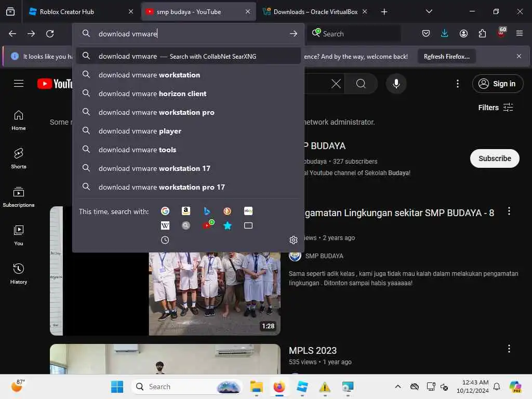532x399 pixels.
Task: Click the Refresh Firefox button
Action: click(x=446, y=56)
